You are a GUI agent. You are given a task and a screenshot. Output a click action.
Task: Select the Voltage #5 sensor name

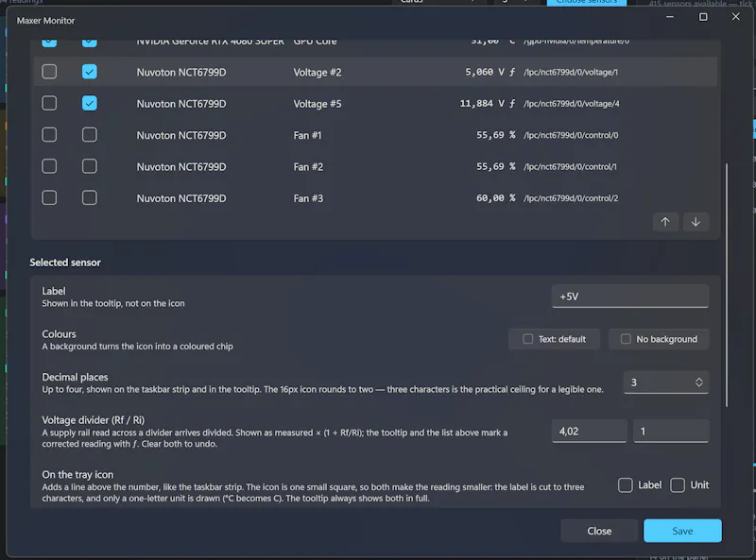point(318,104)
